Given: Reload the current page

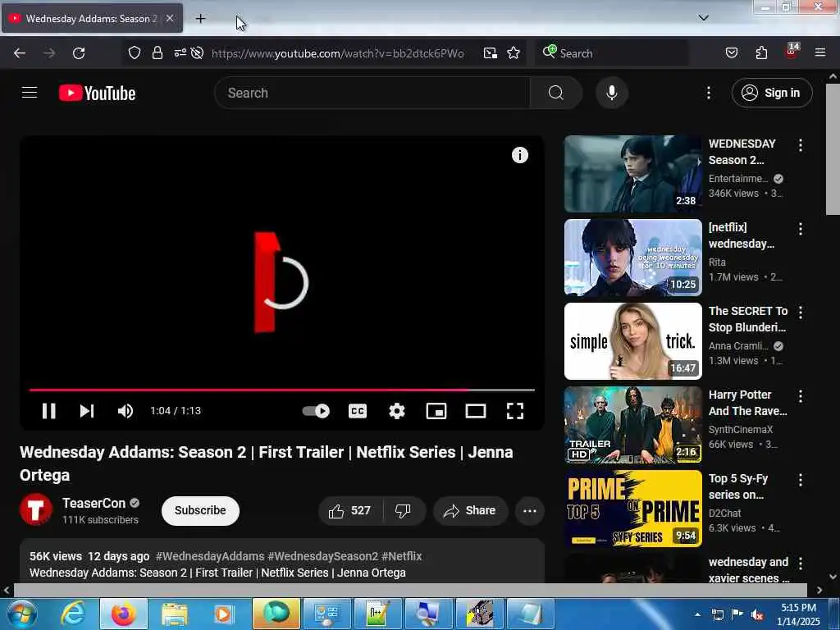Looking at the screenshot, I should pos(79,53).
